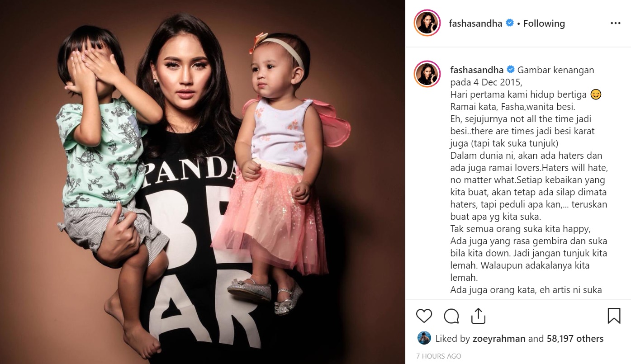The height and width of the screenshot is (364, 631).
Task: Click the verified badge beside the header username
Action: click(510, 23)
